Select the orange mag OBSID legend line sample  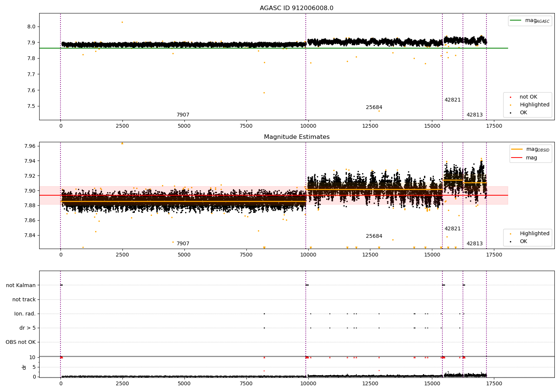point(517,149)
